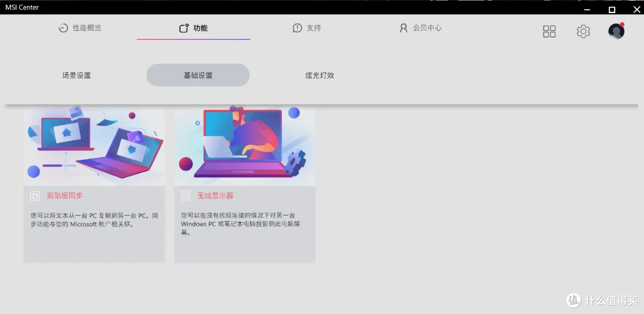Click the clipboard sync description text

94,220
